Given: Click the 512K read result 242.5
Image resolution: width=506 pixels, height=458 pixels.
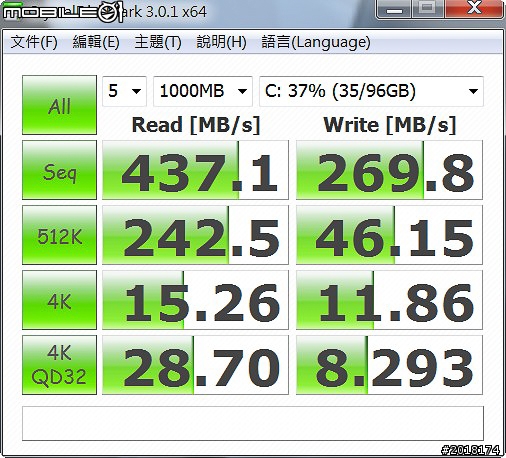Looking at the screenshot, I should 195,235.
